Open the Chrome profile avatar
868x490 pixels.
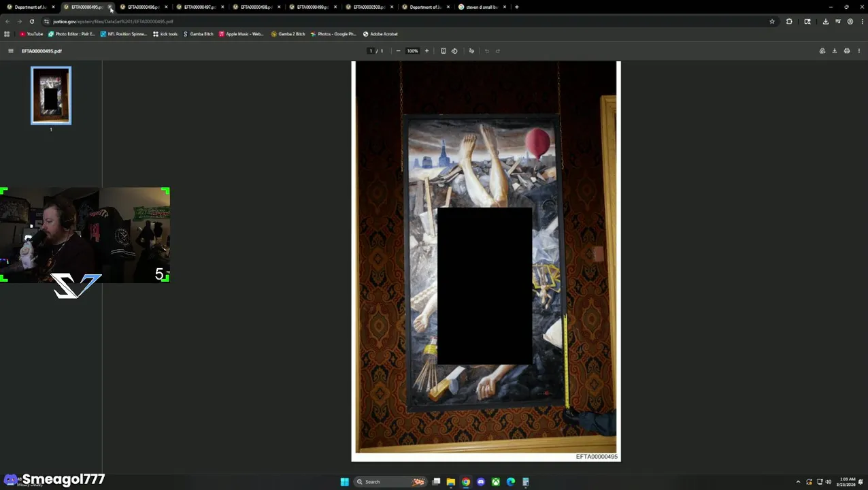pos(850,22)
